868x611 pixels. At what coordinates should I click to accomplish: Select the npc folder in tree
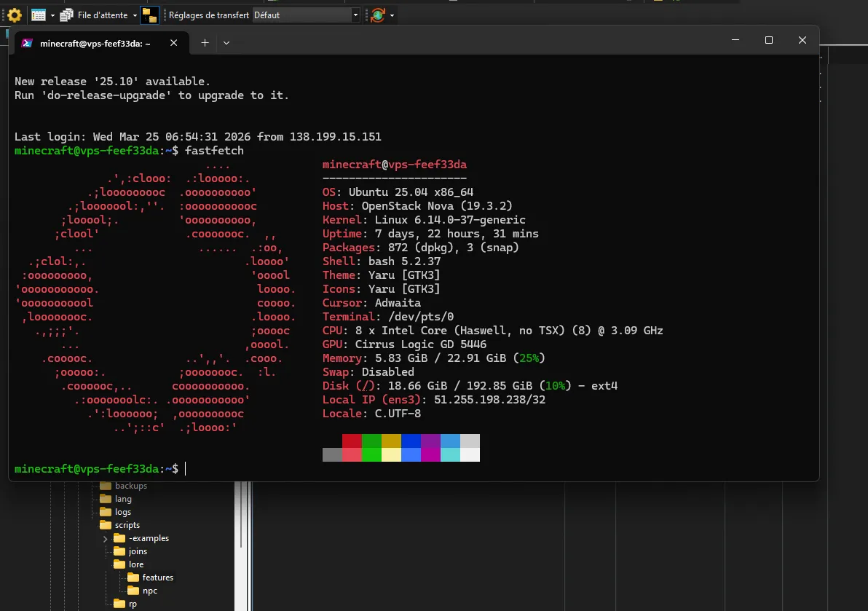[x=133, y=591]
